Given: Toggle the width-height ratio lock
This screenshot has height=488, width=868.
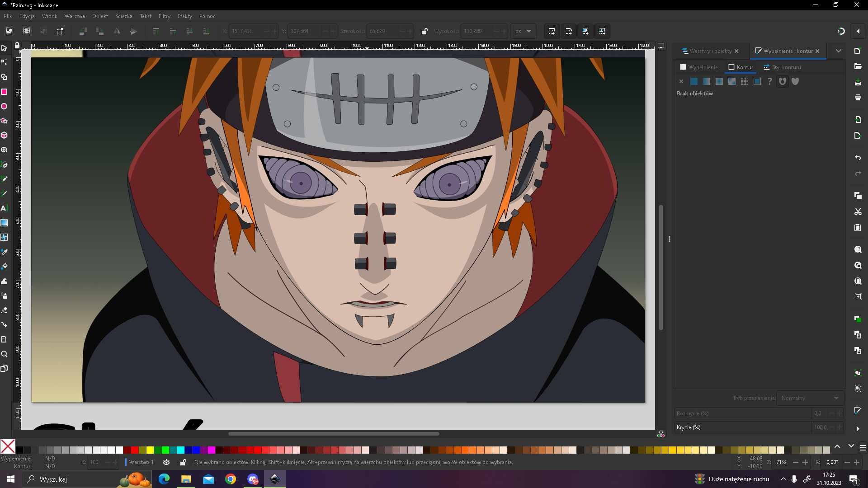Looking at the screenshot, I should coord(424,31).
